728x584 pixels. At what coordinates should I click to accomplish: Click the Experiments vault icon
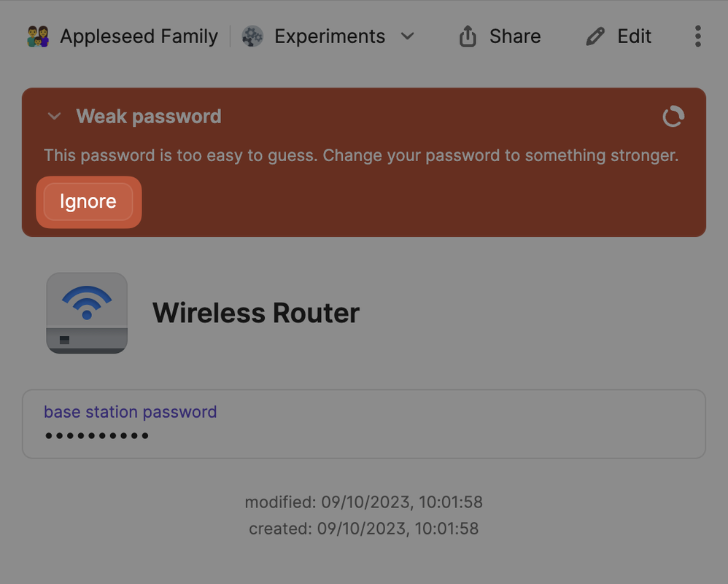[252, 36]
